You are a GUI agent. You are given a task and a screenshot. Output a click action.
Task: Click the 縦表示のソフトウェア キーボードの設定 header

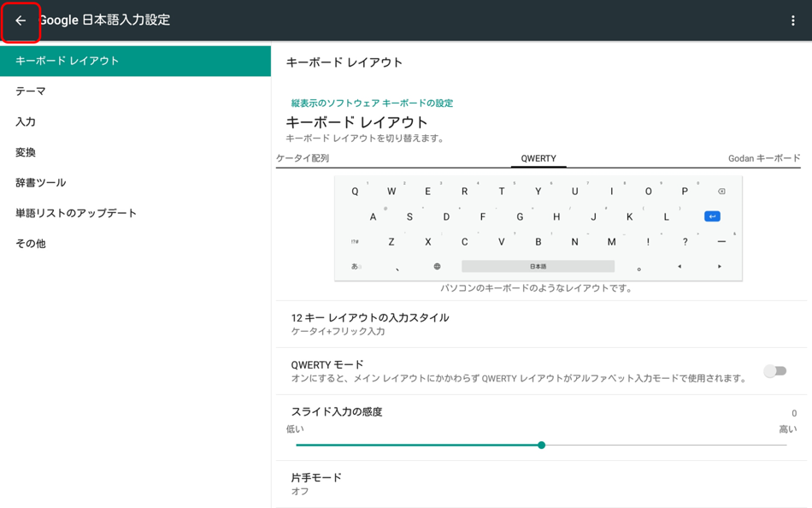click(372, 103)
